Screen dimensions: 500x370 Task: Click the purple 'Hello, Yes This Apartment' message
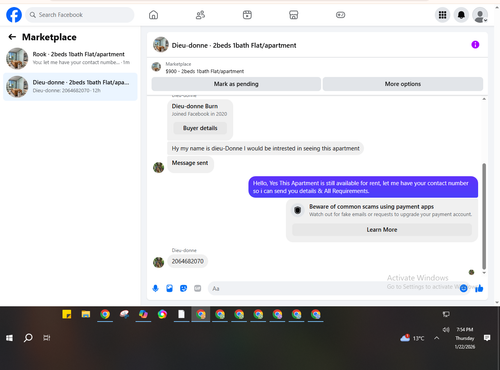click(363, 187)
